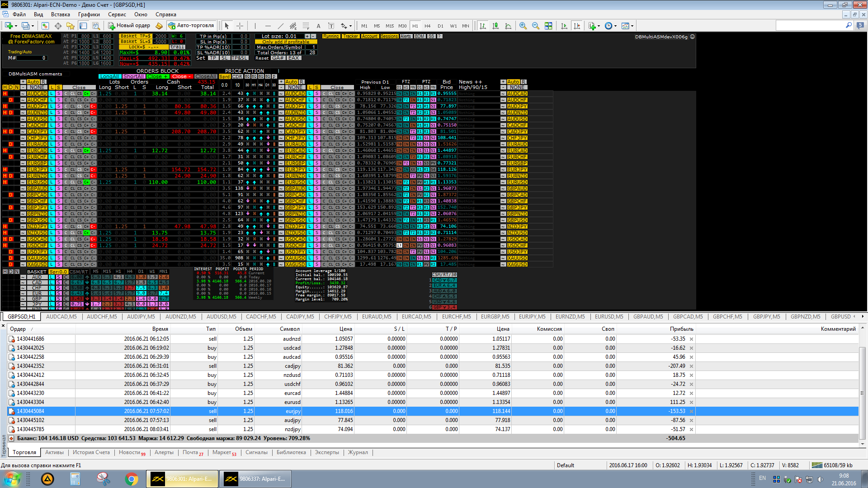Select the Trendline drawing tool
This screenshot has width=868, height=488.
pyautogui.click(x=280, y=26)
